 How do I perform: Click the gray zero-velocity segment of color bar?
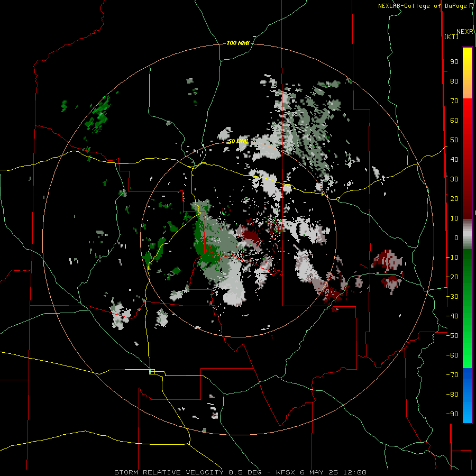pyautogui.click(x=467, y=235)
